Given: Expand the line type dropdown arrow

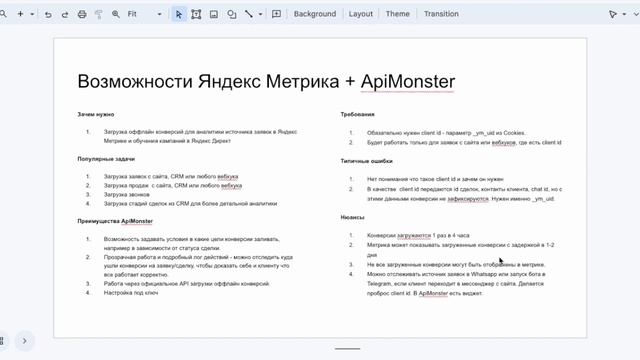Looking at the screenshot, I should click(260, 14).
